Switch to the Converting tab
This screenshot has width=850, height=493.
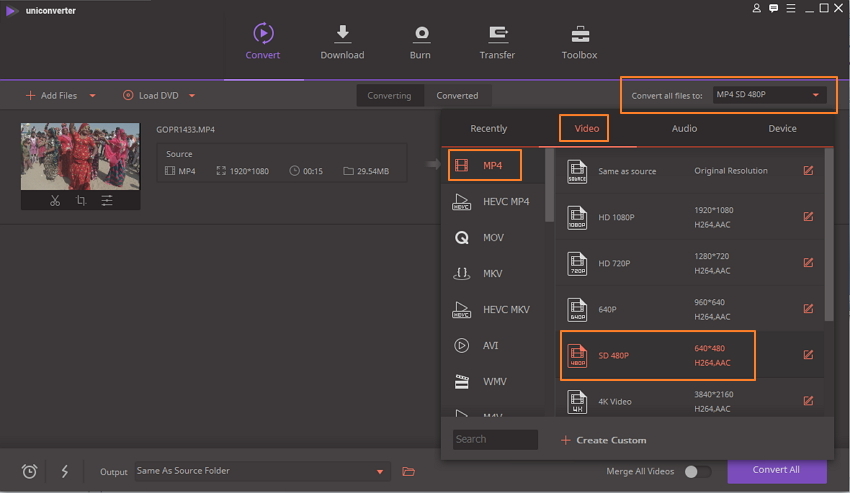tap(389, 95)
